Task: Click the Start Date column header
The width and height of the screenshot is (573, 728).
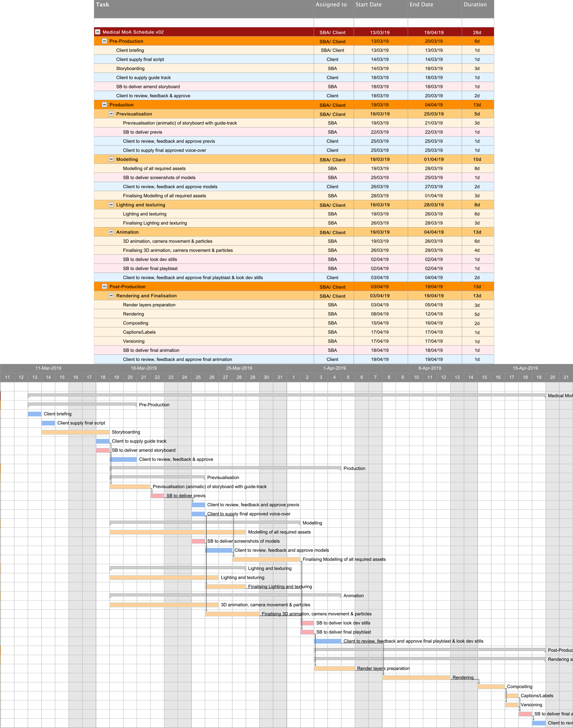Action: (x=380, y=9)
